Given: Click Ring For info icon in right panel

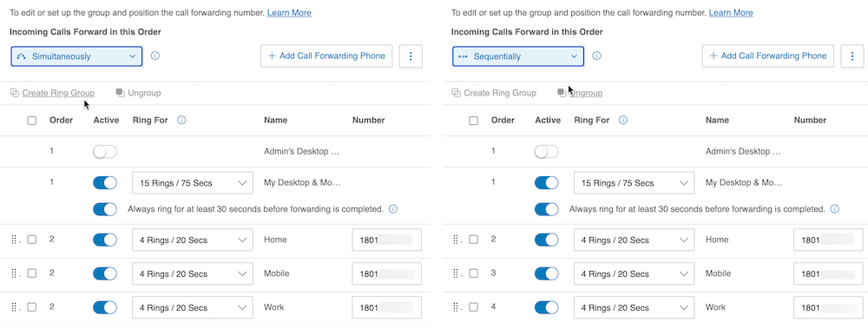Looking at the screenshot, I should [x=623, y=120].
